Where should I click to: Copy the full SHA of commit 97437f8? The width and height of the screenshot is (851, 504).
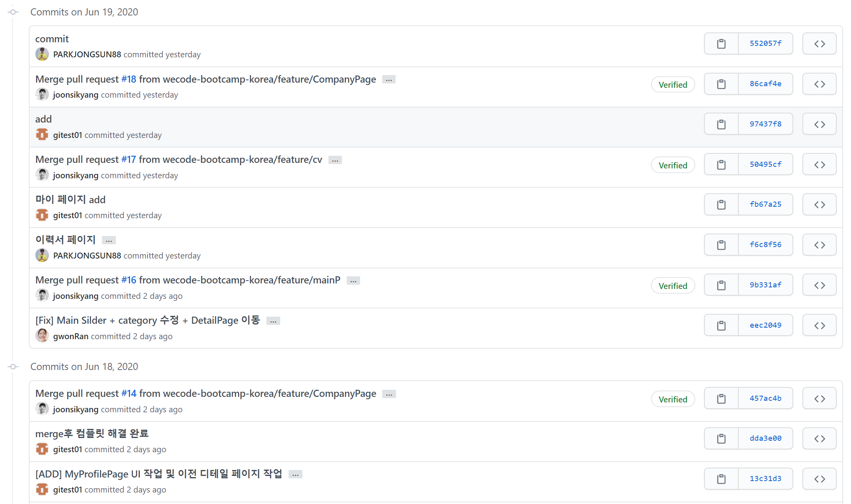coord(721,123)
